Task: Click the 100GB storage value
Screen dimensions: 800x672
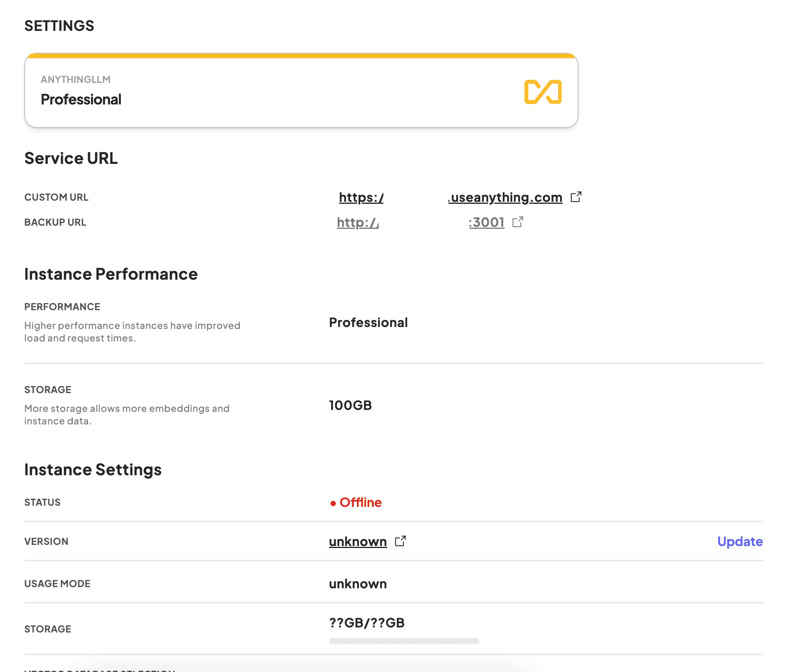Action: pyautogui.click(x=350, y=405)
